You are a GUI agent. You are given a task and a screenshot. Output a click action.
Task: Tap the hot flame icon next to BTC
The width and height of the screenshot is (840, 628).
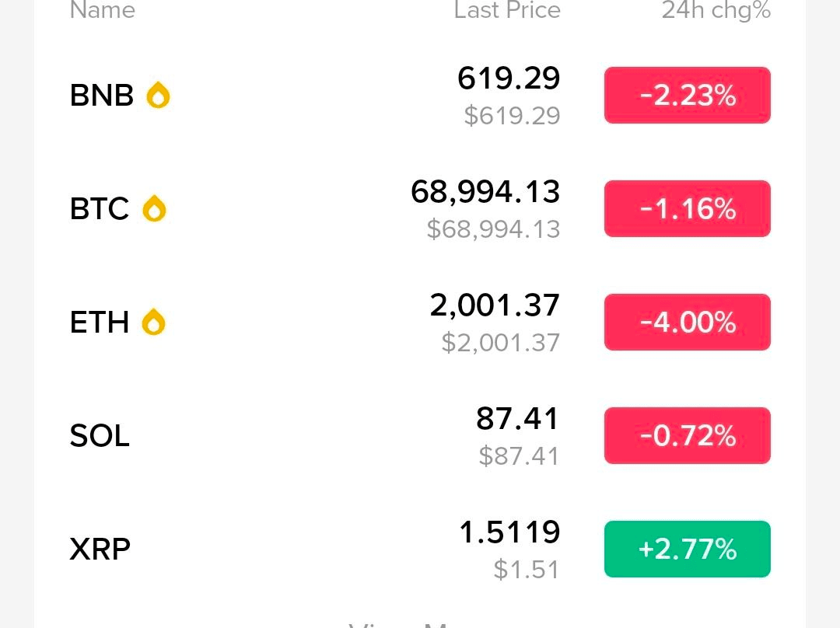point(154,208)
